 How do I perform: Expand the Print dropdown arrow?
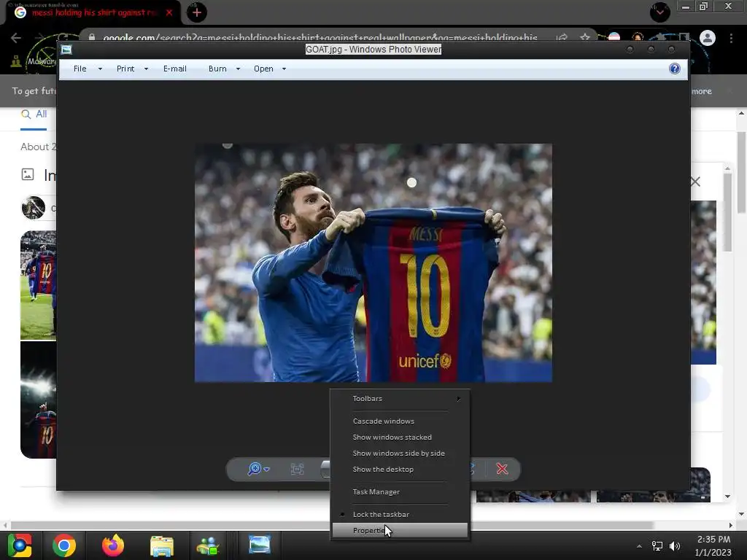[x=146, y=69]
